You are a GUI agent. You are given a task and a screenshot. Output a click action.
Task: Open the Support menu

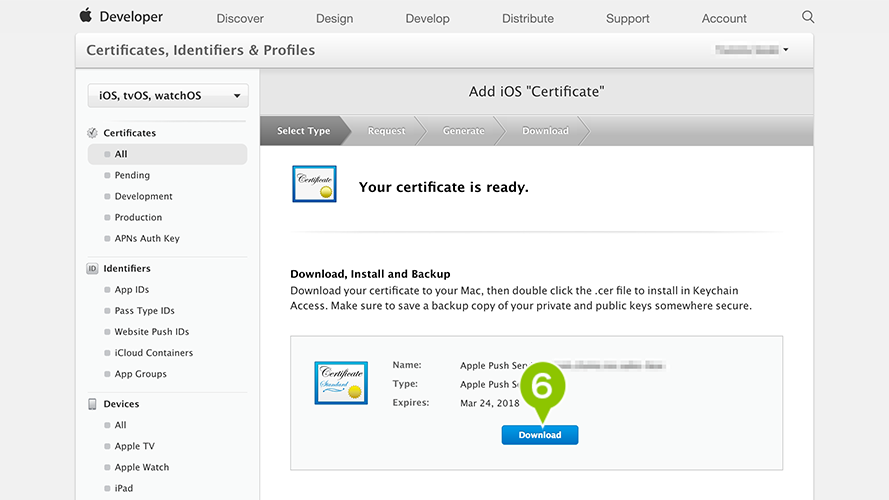click(628, 18)
